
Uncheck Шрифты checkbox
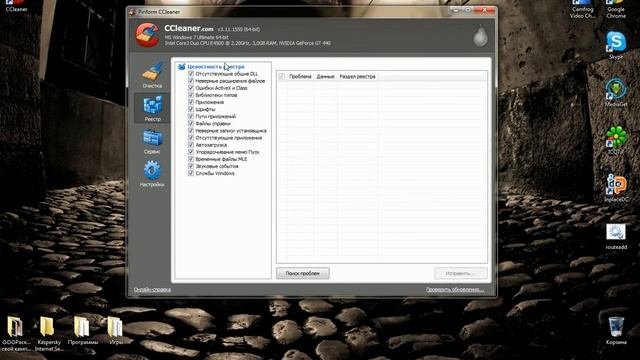click(x=191, y=109)
